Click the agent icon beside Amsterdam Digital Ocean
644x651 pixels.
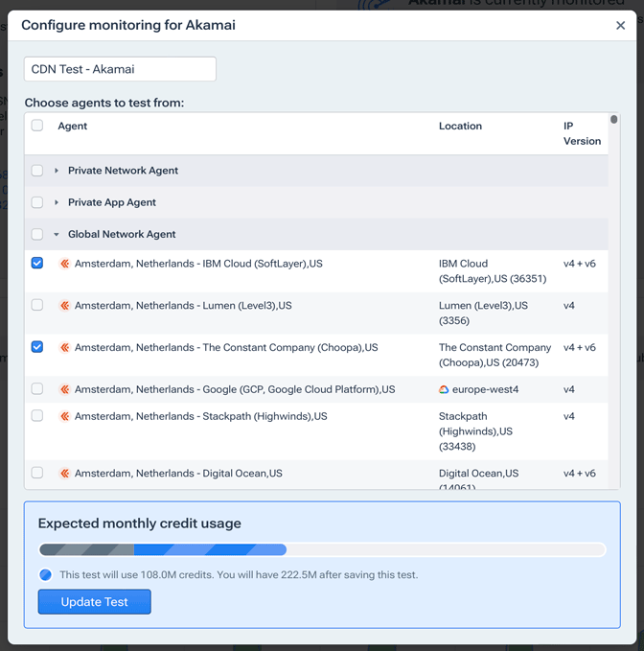[65, 474]
